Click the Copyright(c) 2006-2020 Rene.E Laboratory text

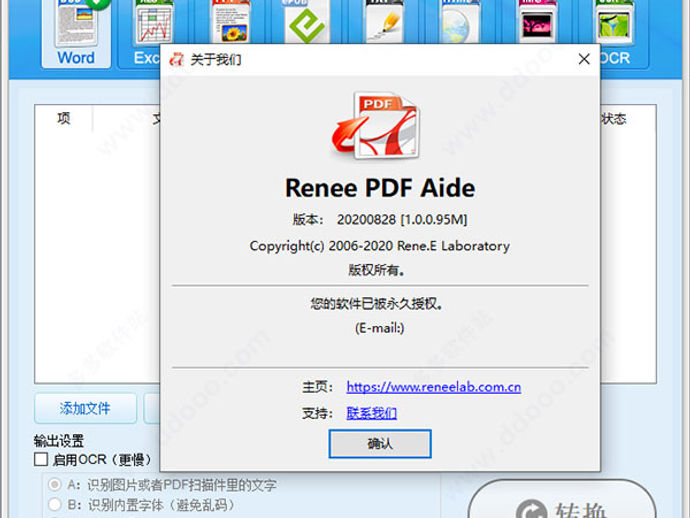click(x=379, y=246)
